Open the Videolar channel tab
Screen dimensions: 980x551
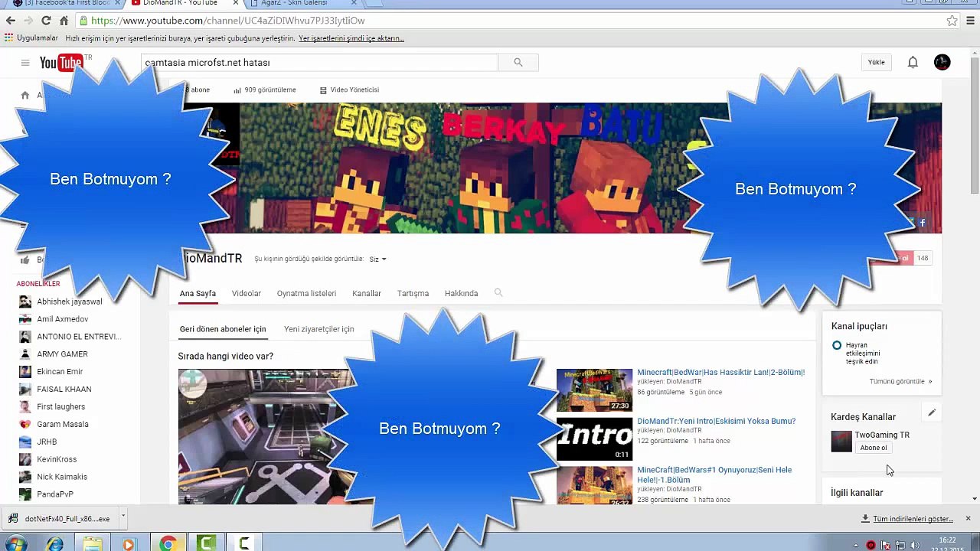coord(247,293)
